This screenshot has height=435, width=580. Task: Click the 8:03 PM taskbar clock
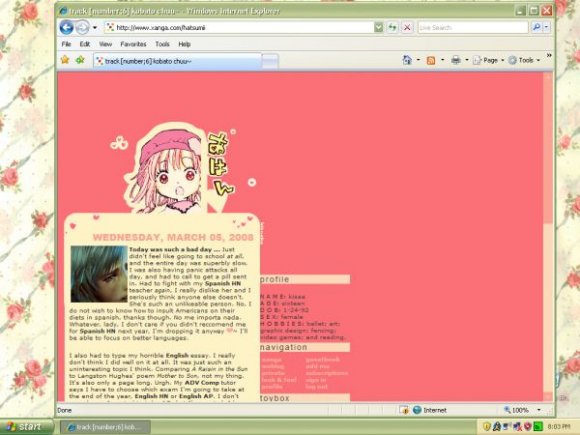559,427
